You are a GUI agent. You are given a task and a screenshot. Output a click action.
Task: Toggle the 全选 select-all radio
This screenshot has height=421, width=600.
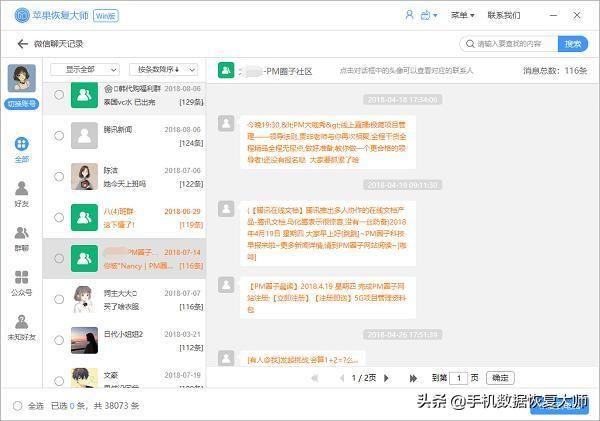[x=18, y=406]
